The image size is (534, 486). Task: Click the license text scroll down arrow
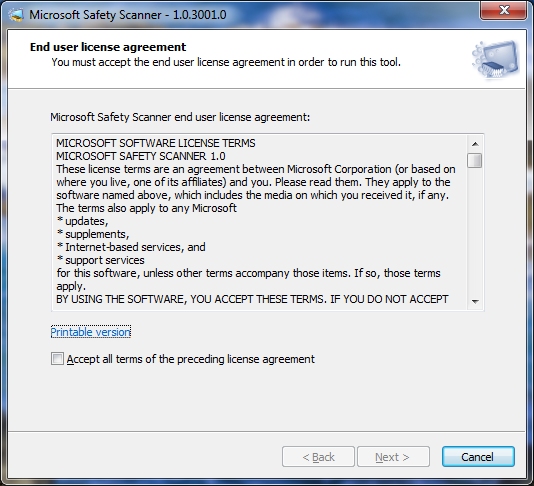click(x=475, y=301)
